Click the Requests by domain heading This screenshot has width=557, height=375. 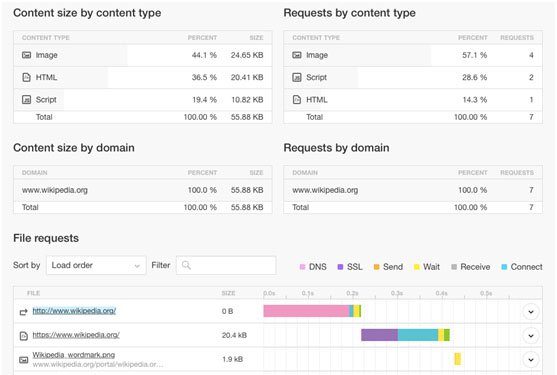click(x=336, y=148)
